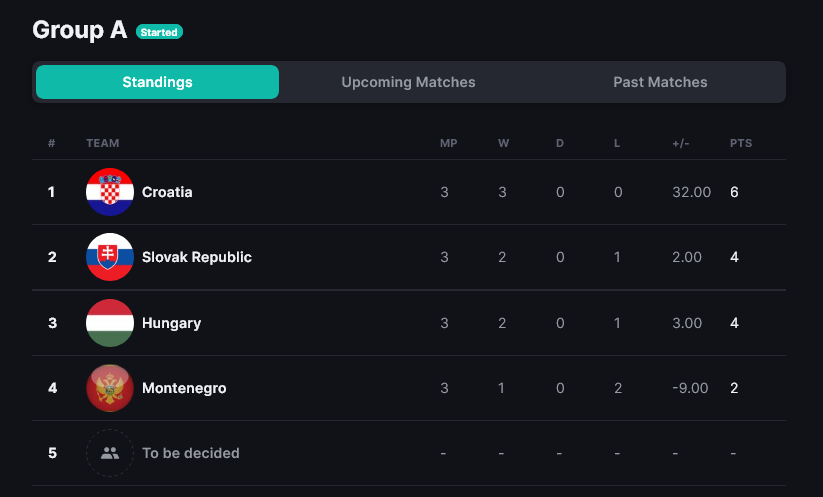Click the MP column header
Image resolution: width=823 pixels, height=497 pixels.
pos(448,143)
